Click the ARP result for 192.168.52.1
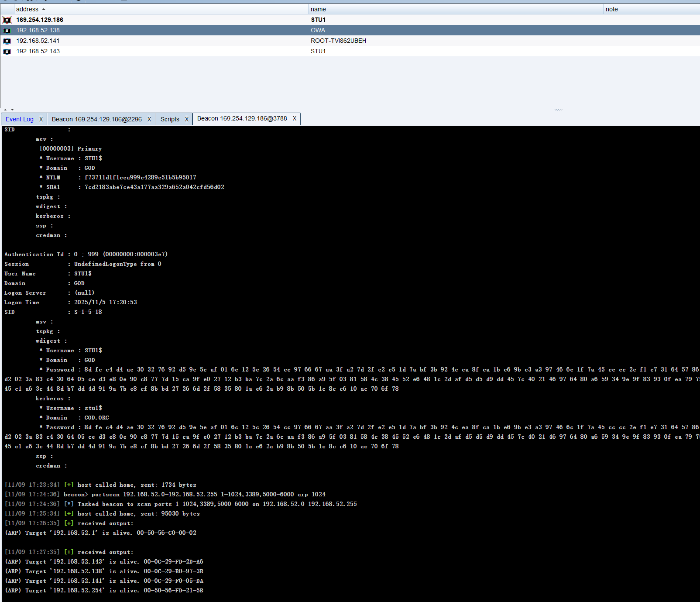 pos(100,533)
